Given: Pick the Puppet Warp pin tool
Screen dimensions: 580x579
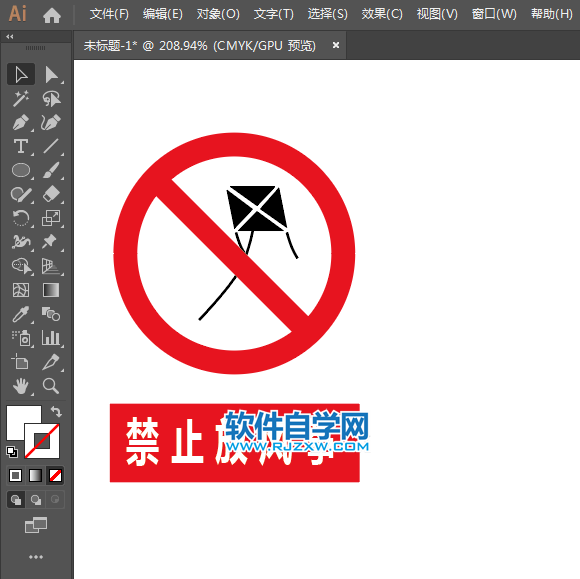Looking at the screenshot, I should coord(51,242).
